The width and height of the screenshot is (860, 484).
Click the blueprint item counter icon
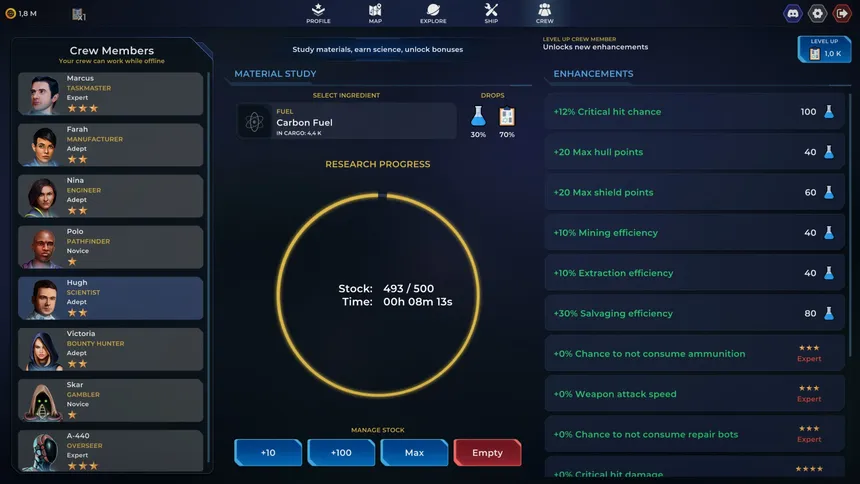click(x=78, y=14)
